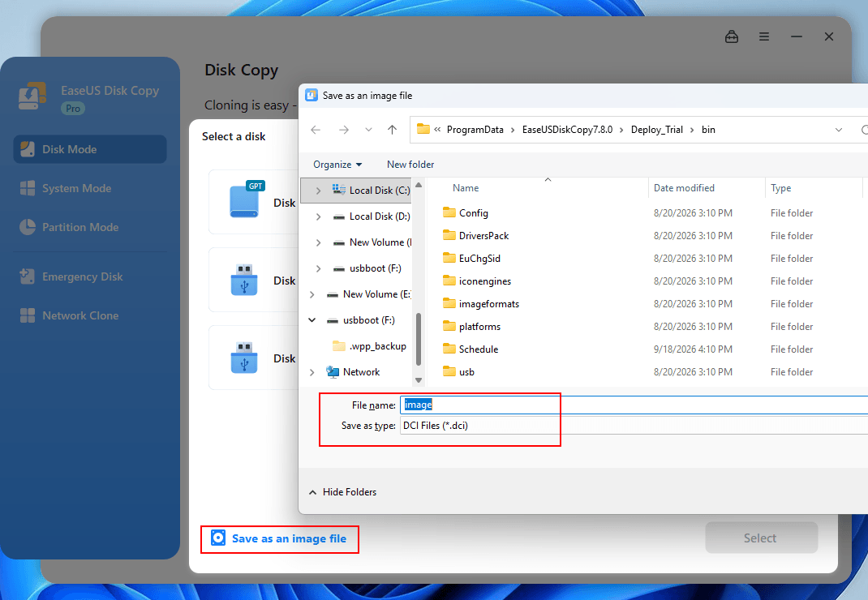Viewport: 868px width, 600px height.
Task: Click the navigation pane scroll down arrow
Action: point(419,379)
